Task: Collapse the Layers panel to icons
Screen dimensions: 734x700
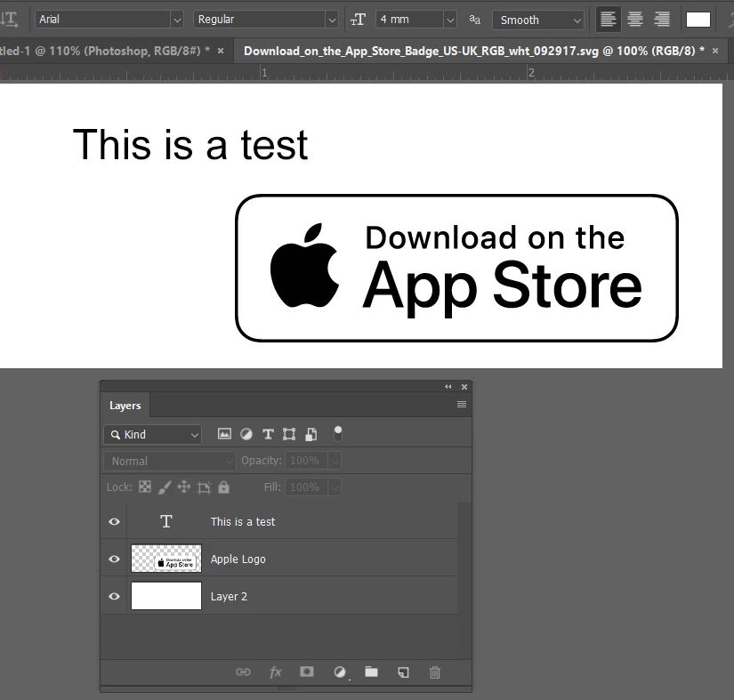Action: tap(448, 387)
